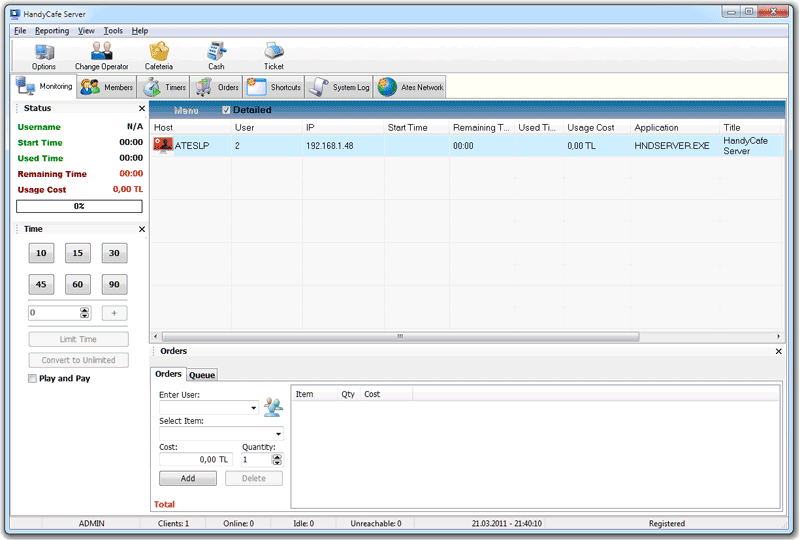Click the Cost input field
The width and height of the screenshot is (800, 540).
pyautogui.click(x=195, y=460)
